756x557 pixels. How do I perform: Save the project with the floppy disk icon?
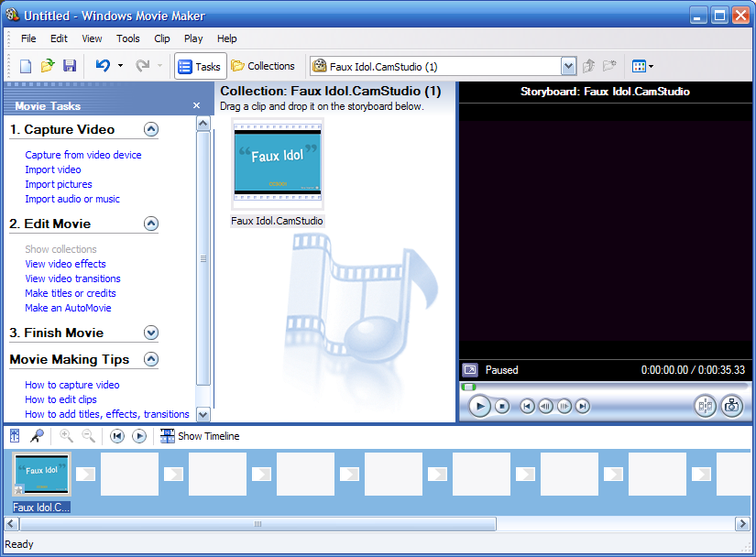click(x=70, y=66)
